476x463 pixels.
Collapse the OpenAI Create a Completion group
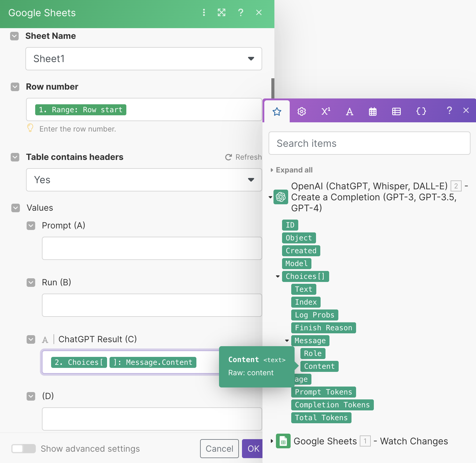270,197
